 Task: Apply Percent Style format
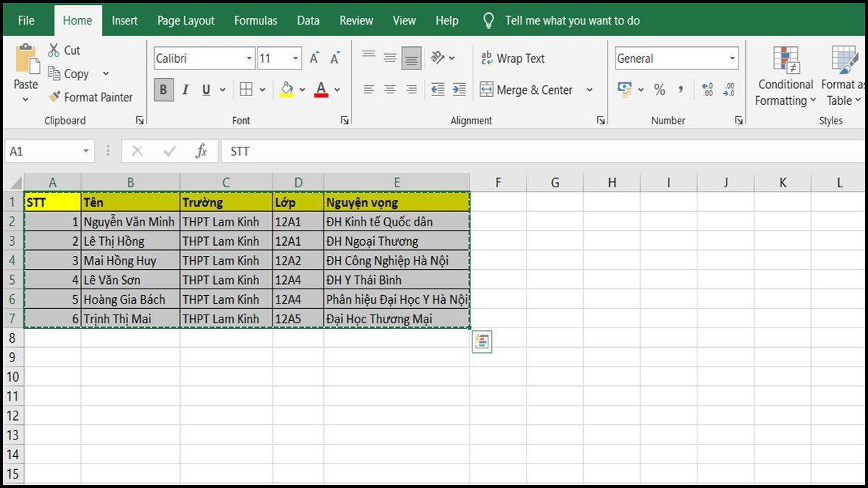(x=660, y=90)
